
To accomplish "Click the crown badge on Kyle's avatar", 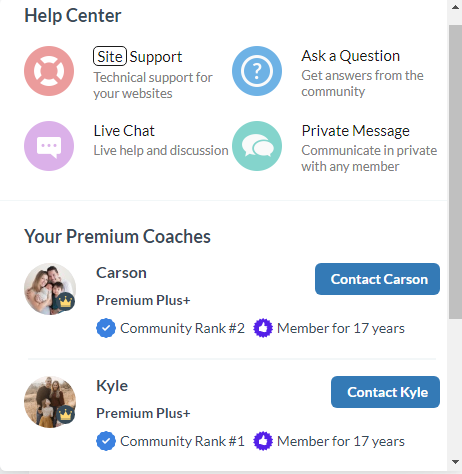I will (x=66, y=415).
